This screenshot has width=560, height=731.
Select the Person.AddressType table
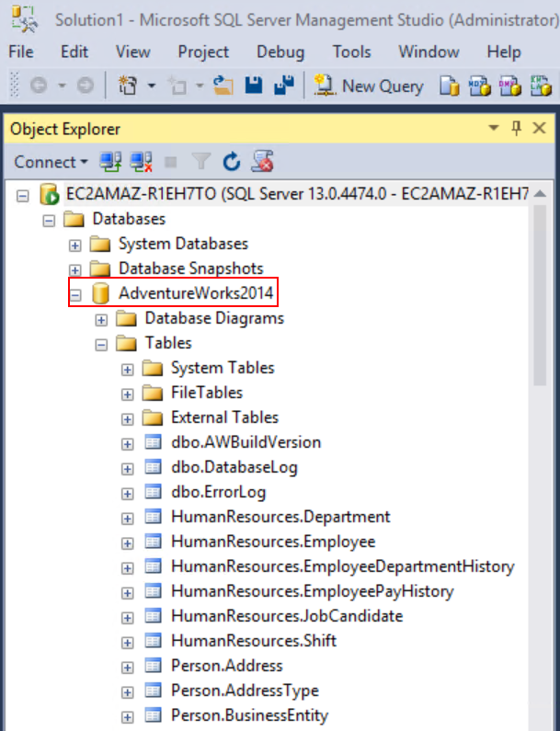coord(245,691)
